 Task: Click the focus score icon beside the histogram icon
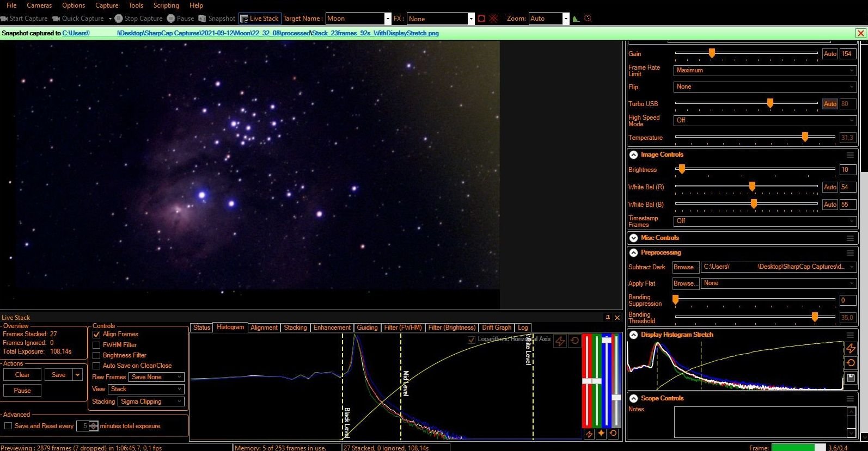pos(588,18)
